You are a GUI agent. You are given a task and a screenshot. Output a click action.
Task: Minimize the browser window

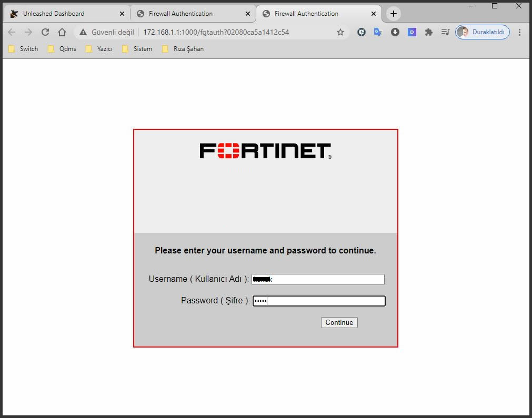(470, 6)
